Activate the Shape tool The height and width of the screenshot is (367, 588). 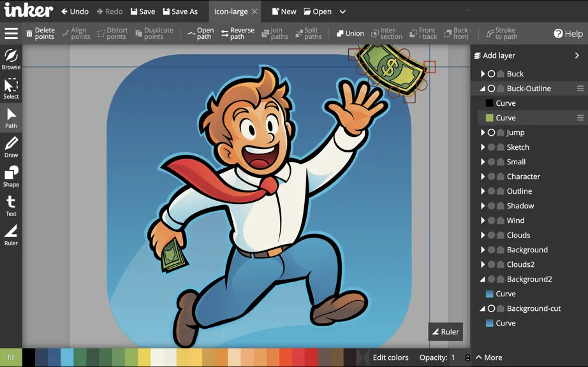tap(11, 176)
